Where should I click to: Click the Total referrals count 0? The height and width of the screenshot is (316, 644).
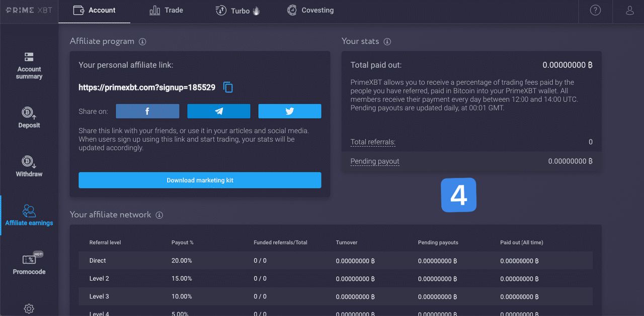point(591,142)
